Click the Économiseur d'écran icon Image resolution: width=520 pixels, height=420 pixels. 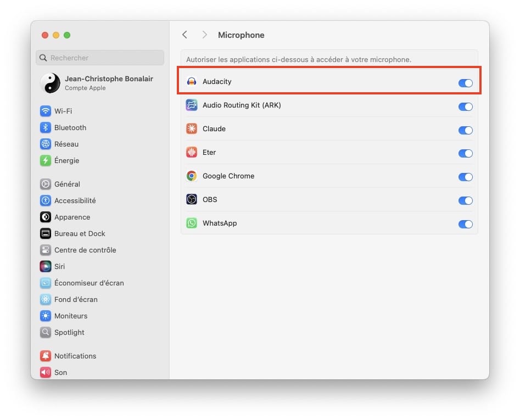[46, 283]
